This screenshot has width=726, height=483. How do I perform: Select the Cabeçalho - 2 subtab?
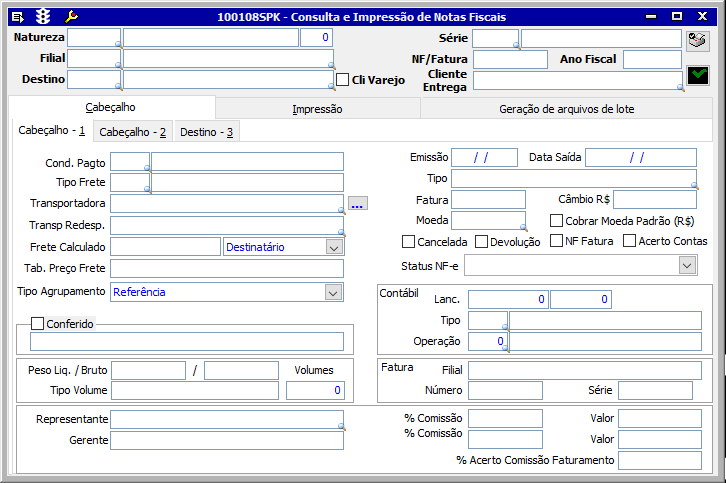click(134, 132)
